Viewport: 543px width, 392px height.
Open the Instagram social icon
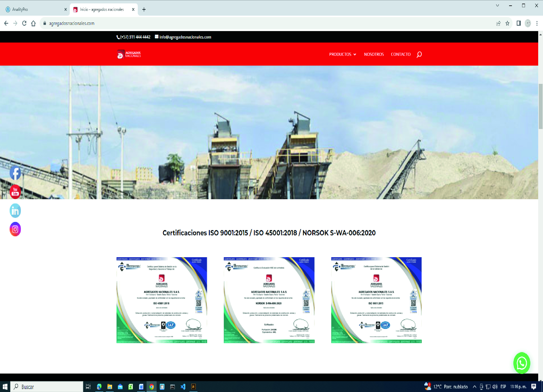pos(15,230)
